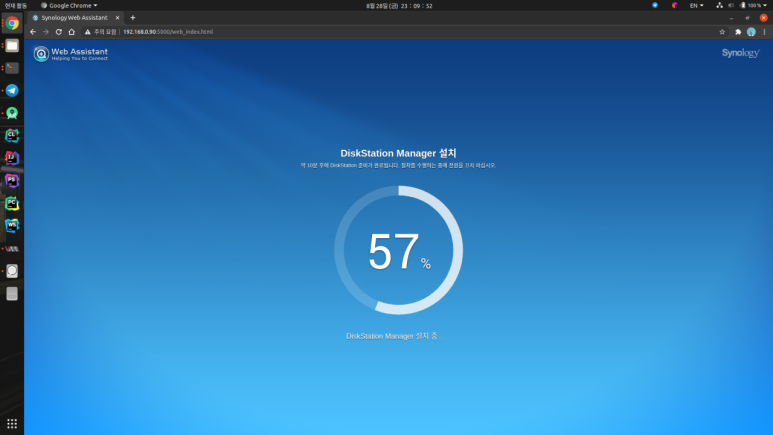773x435 pixels.
Task: Click the Web Assistant logo
Action: point(70,54)
